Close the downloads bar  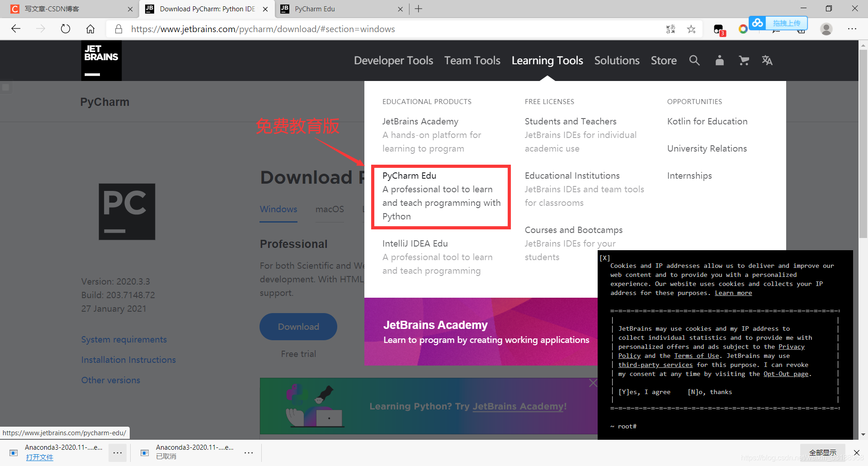(x=857, y=452)
